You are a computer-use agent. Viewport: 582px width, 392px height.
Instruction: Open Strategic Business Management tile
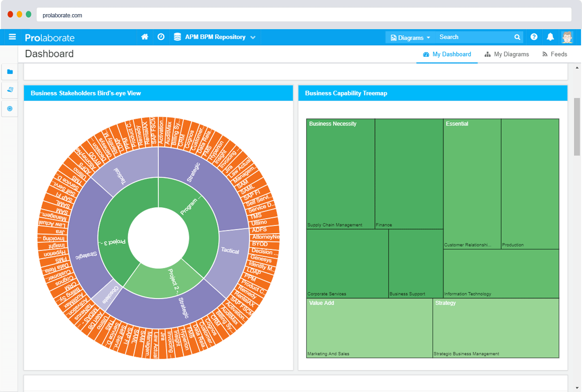click(496, 328)
